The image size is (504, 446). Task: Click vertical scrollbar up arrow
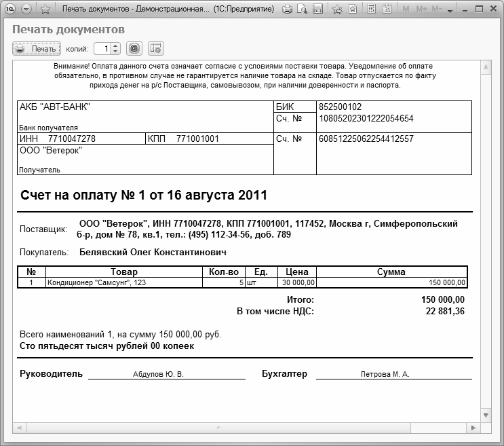[486, 67]
